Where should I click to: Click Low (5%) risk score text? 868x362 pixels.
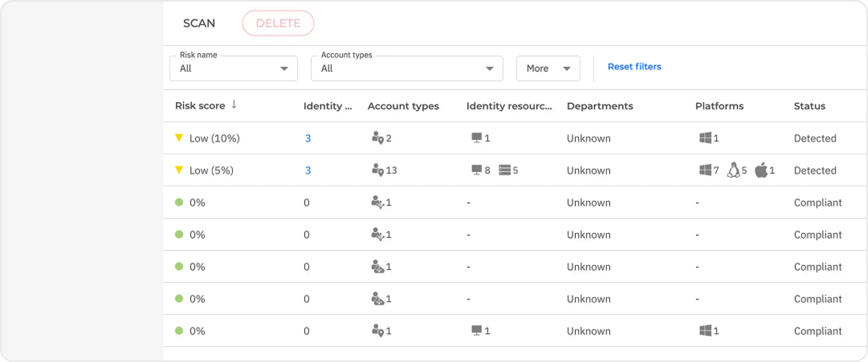coord(211,171)
